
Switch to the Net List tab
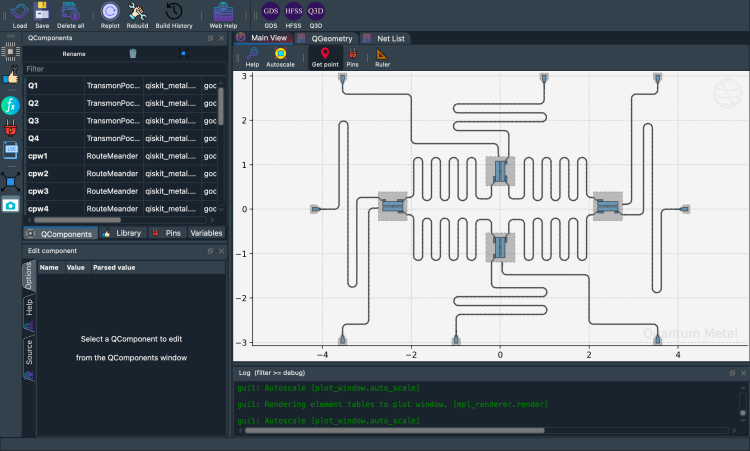tap(384, 38)
